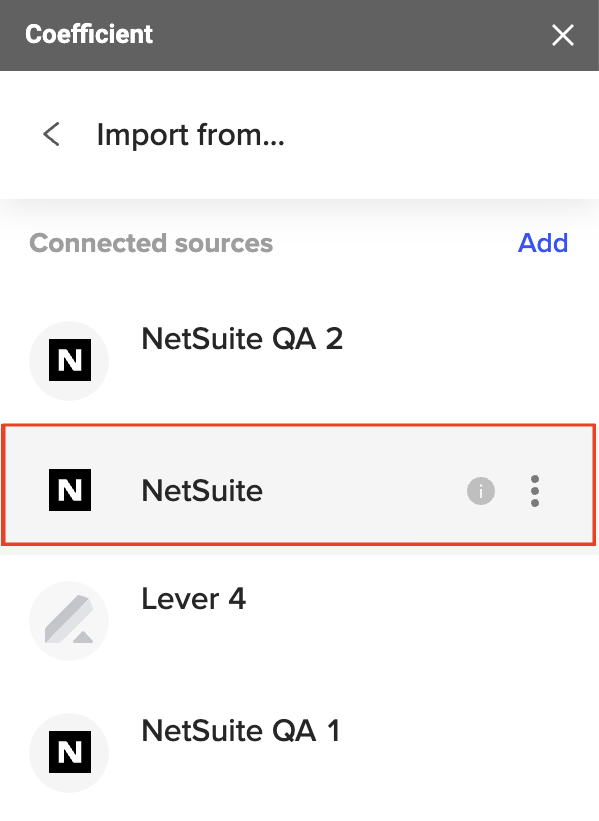Image resolution: width=599 pixels, height=821 pixels.
Task: Click the Connected sources section label
Action: 151,243
